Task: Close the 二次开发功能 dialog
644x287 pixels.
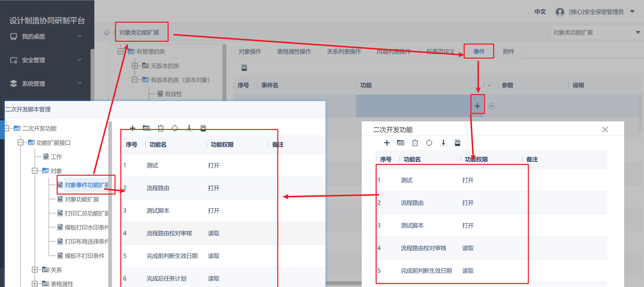Action: (605, 129)
